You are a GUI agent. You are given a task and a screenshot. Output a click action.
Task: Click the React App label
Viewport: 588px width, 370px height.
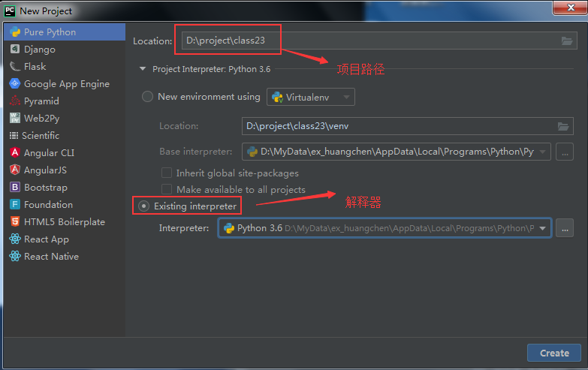[x=47, y=239]
